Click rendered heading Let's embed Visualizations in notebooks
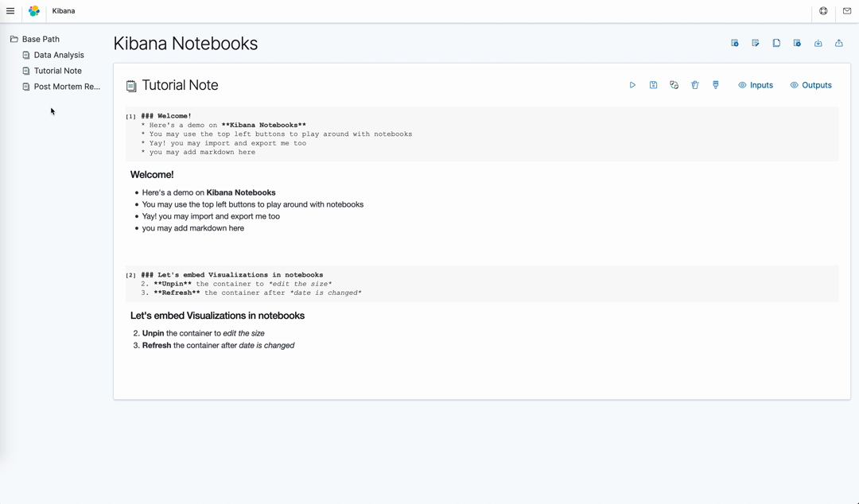 (217, 316)
